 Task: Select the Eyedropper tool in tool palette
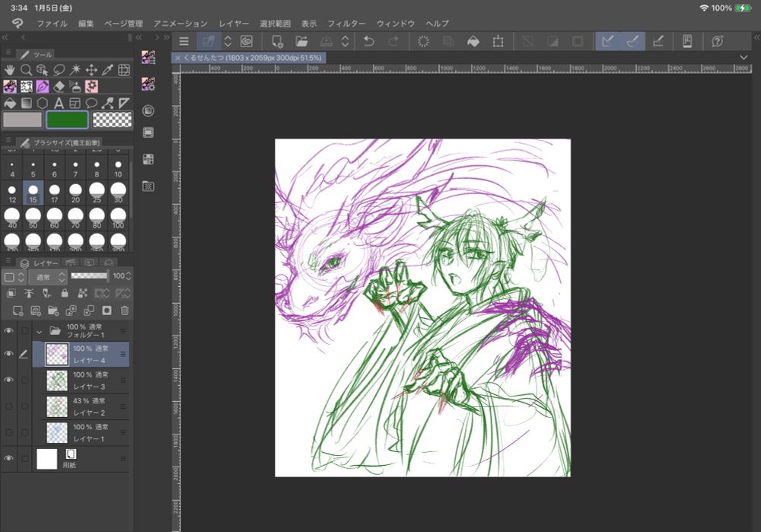tap(107, 70)
